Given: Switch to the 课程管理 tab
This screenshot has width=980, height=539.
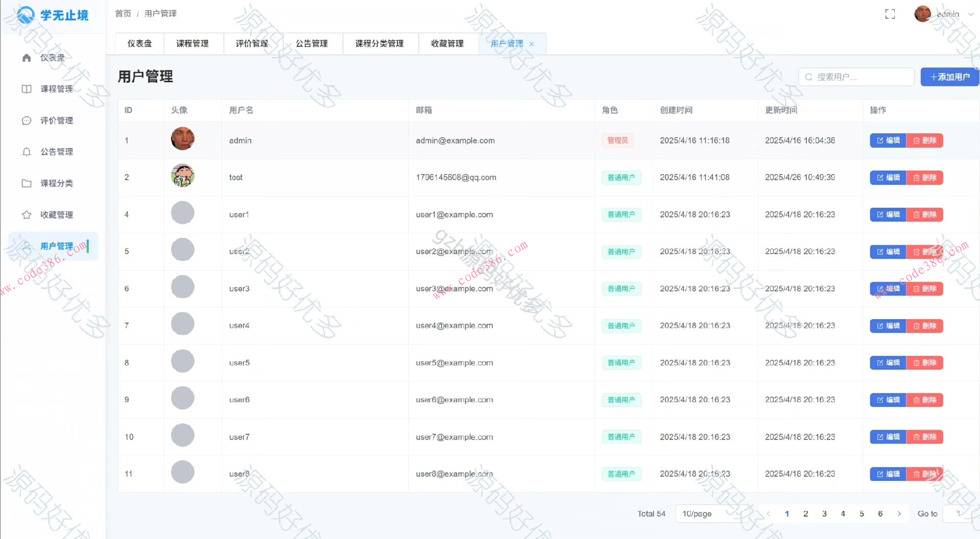Looking at the screenshot, I should tap(192, 43).
